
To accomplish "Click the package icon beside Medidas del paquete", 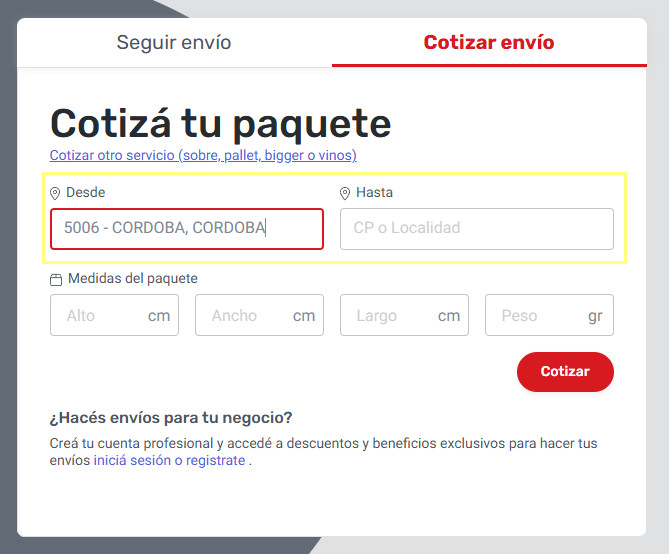I will [56, 280].
